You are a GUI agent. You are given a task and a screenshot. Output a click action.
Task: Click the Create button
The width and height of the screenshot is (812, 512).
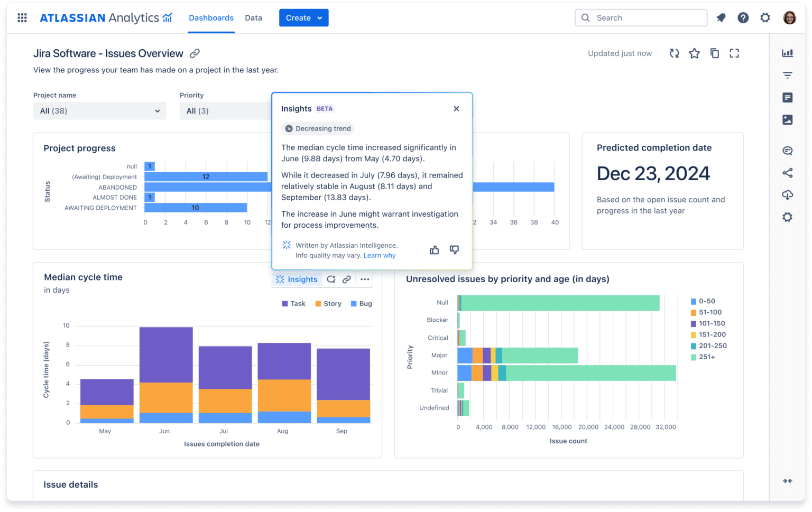click(303, 18)
